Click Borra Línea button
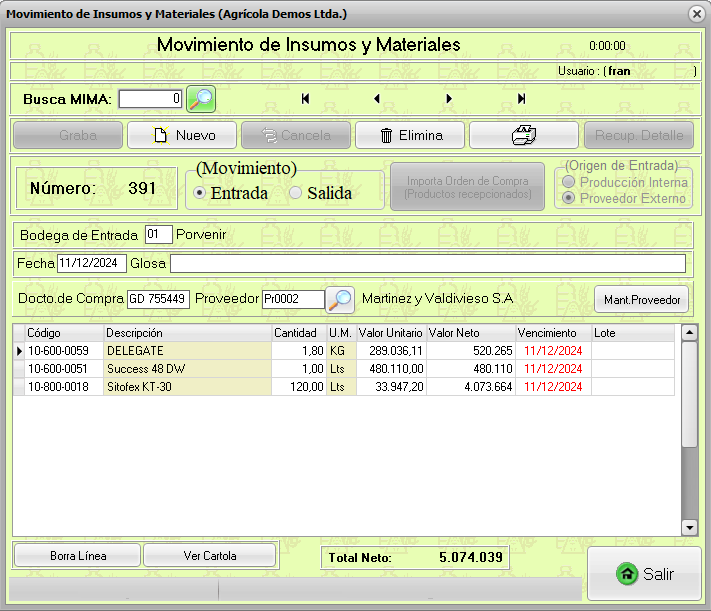Image resolution: width=711 pixels, height=611 pixels. pyautogui.click(x=78, y=556)
